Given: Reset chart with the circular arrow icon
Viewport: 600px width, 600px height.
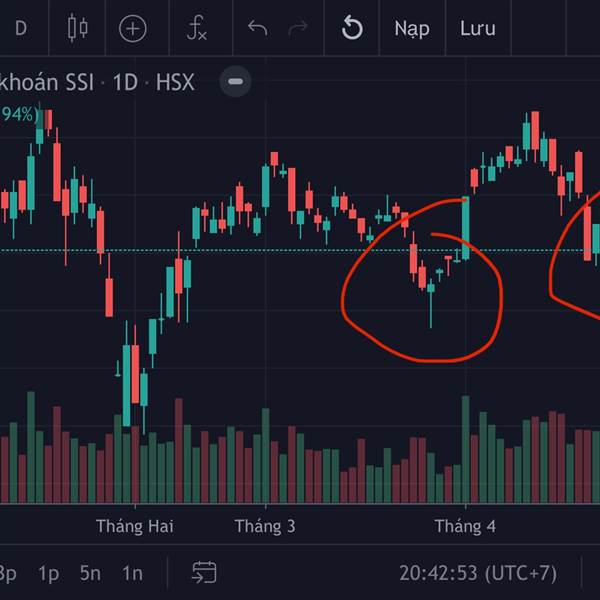Looking at the screenshot, I should [352, 28].
